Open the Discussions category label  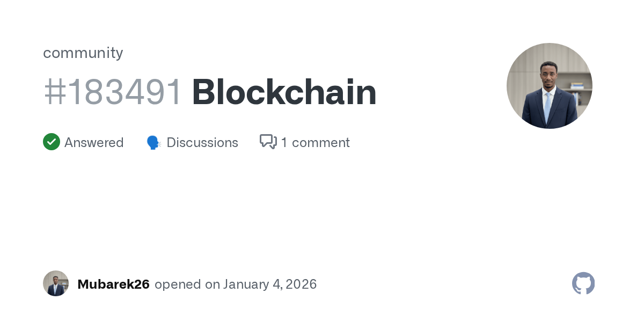click(202, 143)
